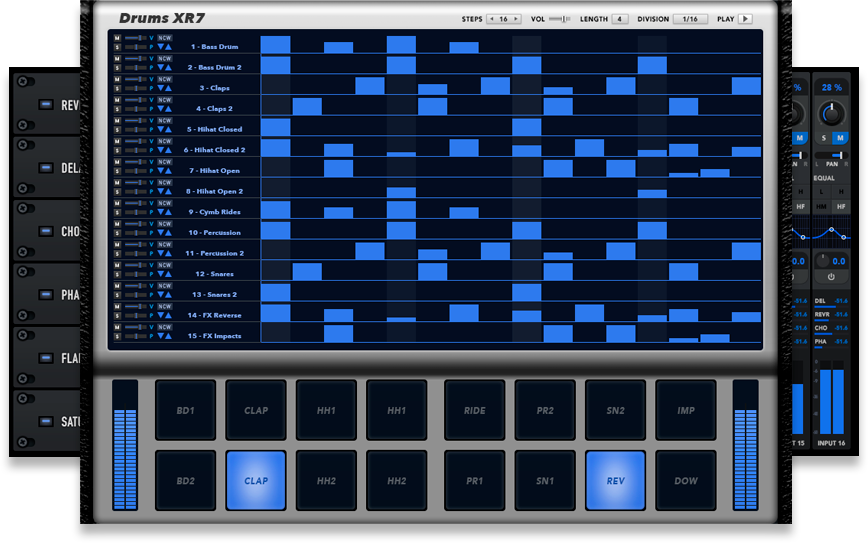This screenshot has height=543, width=868.
Task: Hit the BD1 drum pad
Action: pyautogui.click(x=185, y=410)
